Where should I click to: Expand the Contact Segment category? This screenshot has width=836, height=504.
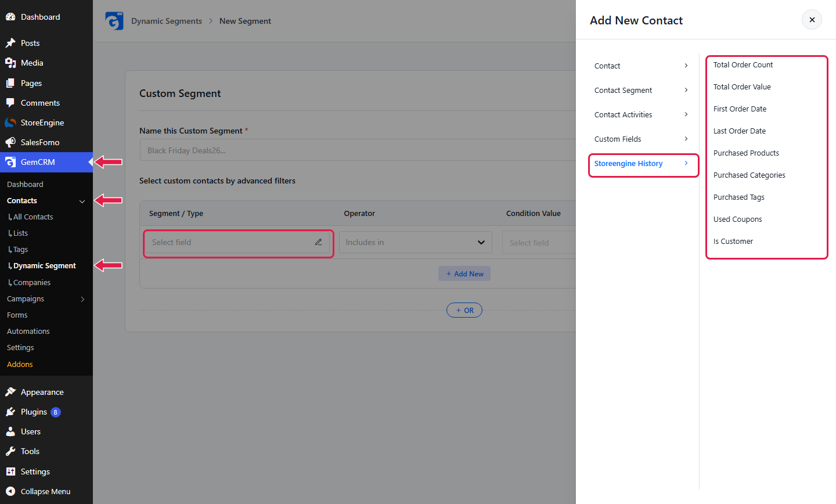point(641,90)
